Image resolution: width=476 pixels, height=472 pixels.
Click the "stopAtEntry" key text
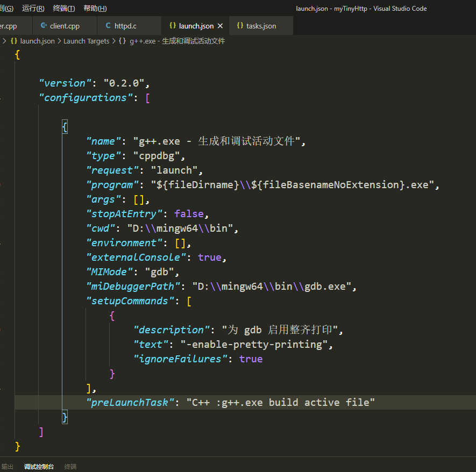pyautogui.click(x=124, y=214)
